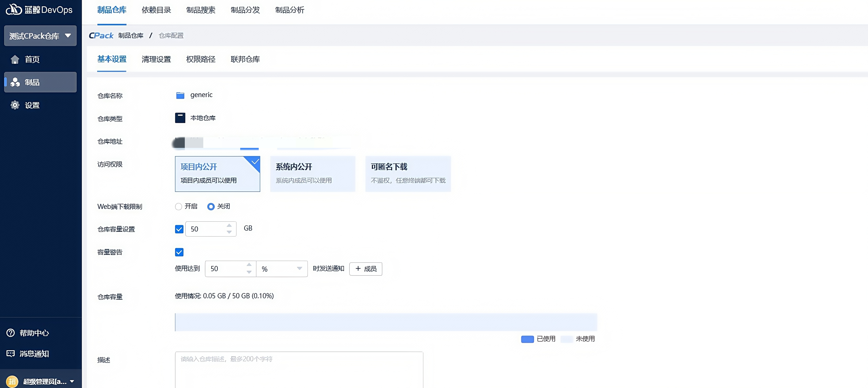Click the 超级管理员 user avatar
The height and width of the screenshot is (388, 868).
(12, 381)
